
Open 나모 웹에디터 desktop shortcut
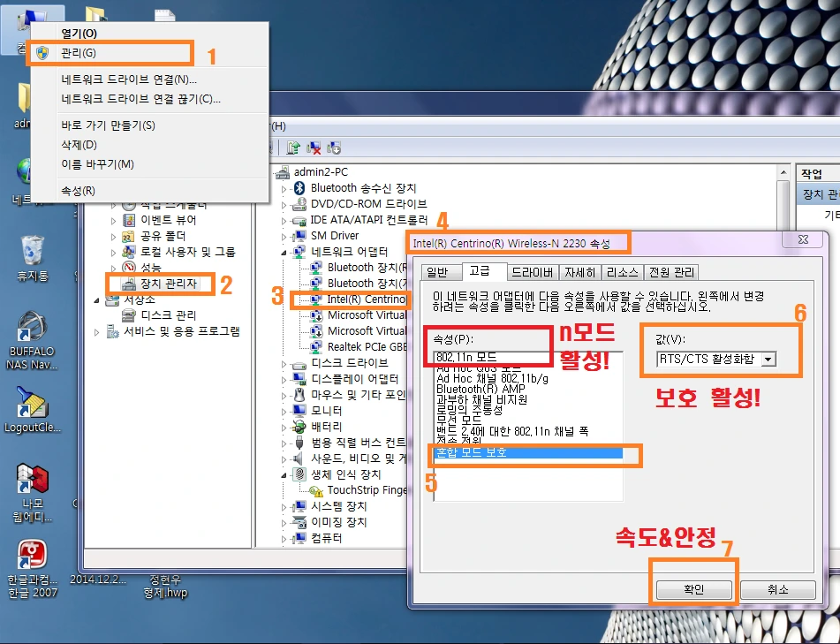(x=32, y=493)
